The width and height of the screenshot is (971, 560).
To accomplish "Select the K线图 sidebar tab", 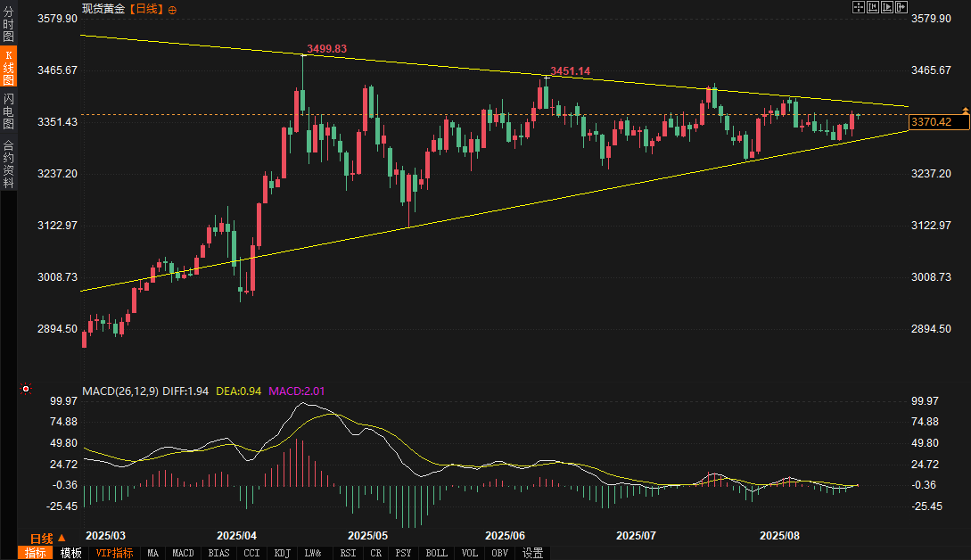I will tap(8, 67).
